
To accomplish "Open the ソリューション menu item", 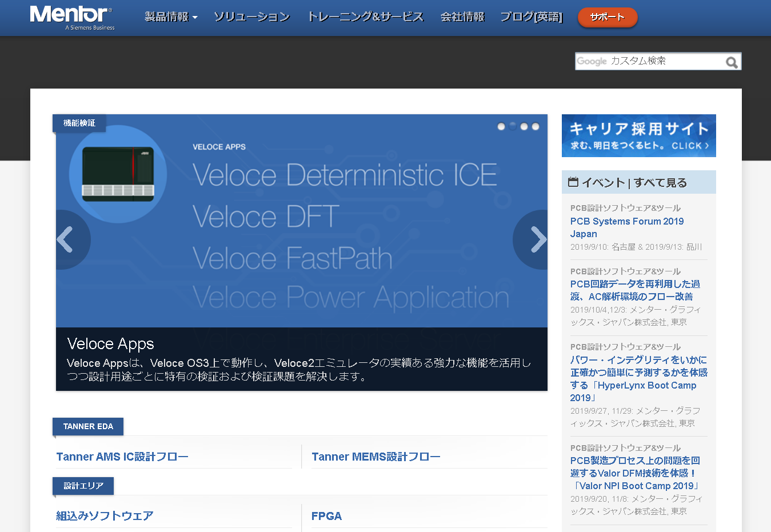I will point(251,17).
